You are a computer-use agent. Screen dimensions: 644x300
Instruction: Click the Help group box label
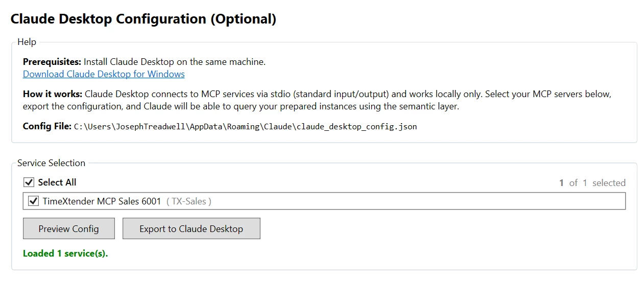click(x=27, y=42)
